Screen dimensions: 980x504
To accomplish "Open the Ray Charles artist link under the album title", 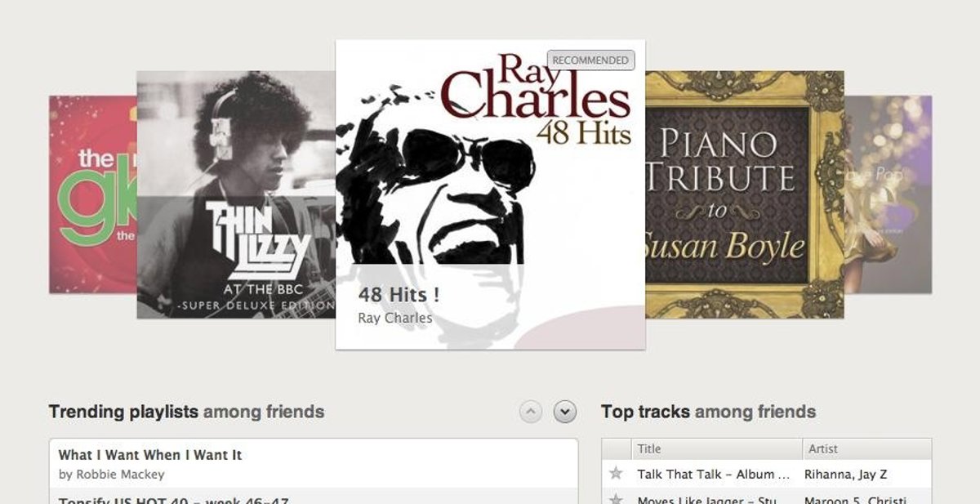I will (395, 318).
